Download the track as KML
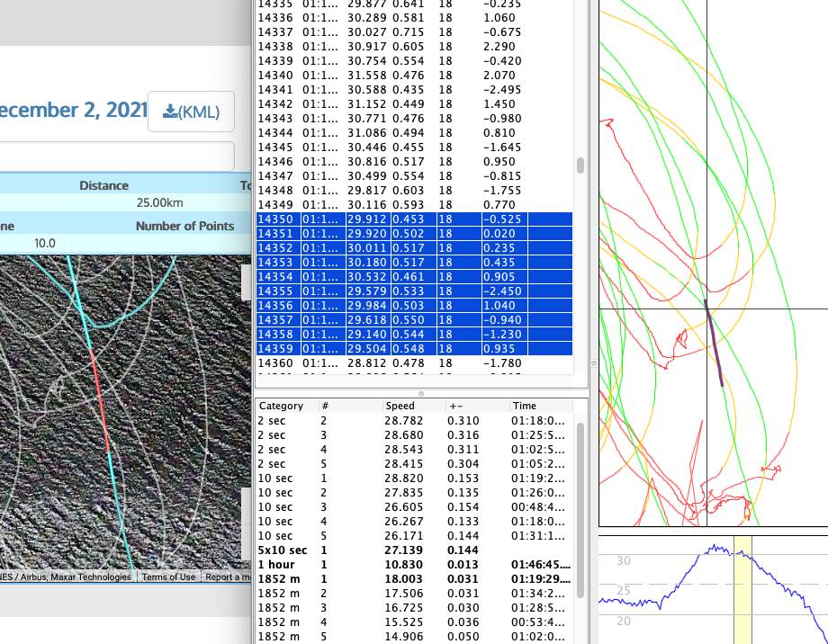This screenshot has height=644, width=828. click(x=191, y=112)
